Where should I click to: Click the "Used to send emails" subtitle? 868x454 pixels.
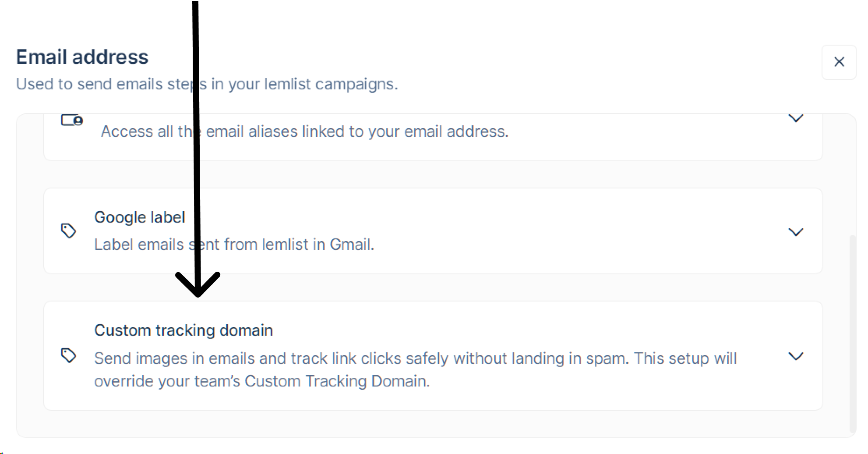click(207, 84)
